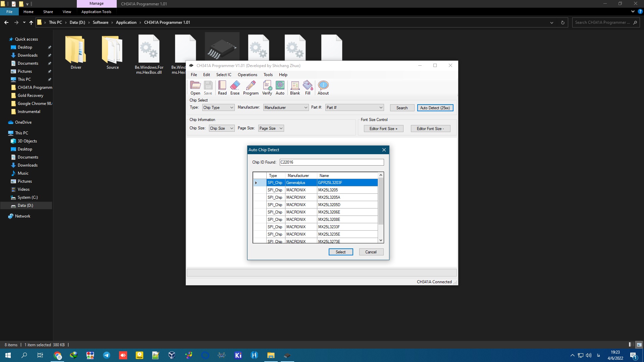Expand Explorer recent locations arrow
The height and width of the screenshot is (362, 644).
[24, 22]
